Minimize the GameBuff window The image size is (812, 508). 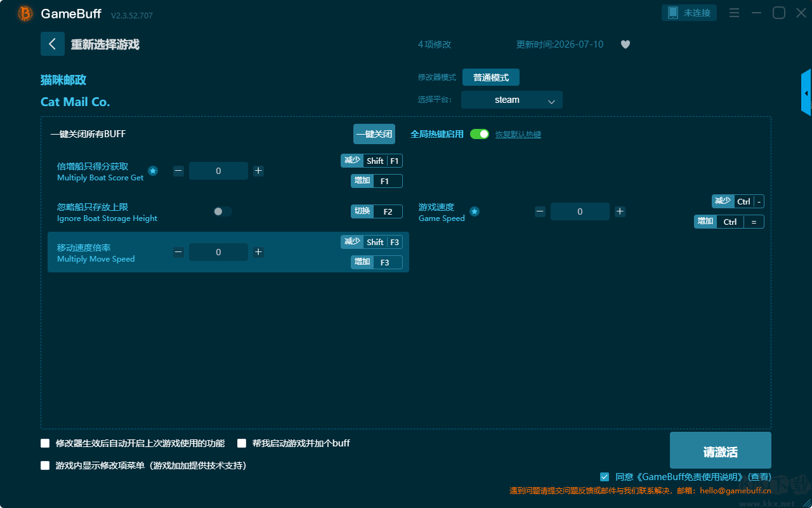[756, 13]
